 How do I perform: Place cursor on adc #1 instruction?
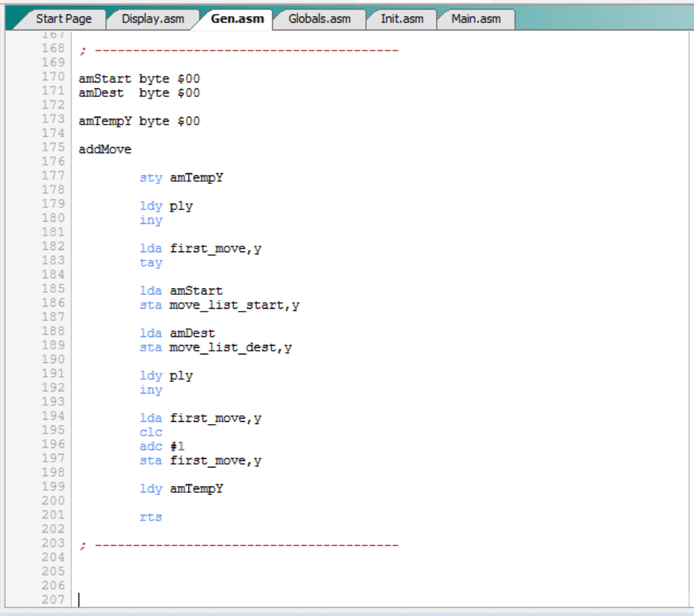[x=162, y=446]
